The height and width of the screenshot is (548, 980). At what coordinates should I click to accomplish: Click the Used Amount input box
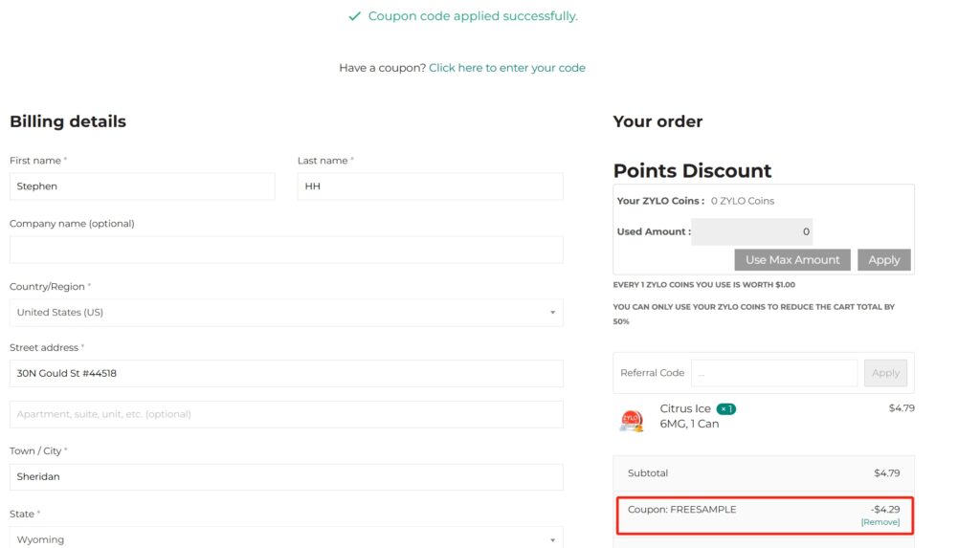[752, 231]
